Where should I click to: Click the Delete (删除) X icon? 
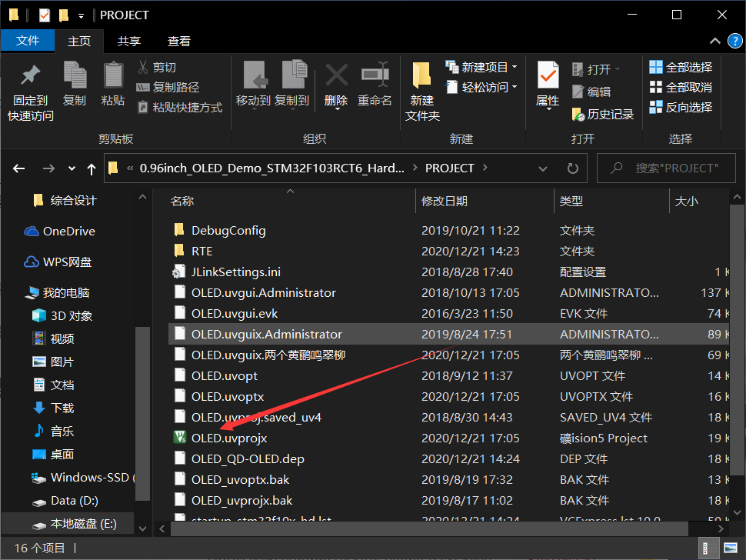(336, 75)
